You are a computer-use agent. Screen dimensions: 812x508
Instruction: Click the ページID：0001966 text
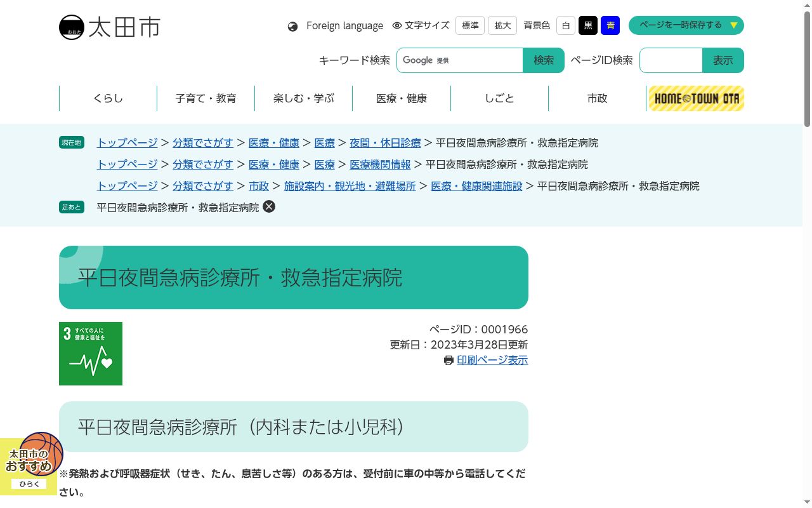point(478,330)
